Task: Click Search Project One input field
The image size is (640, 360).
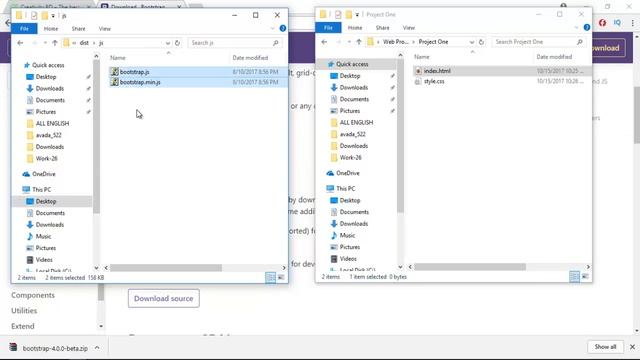Action: (x=539, y=42)
